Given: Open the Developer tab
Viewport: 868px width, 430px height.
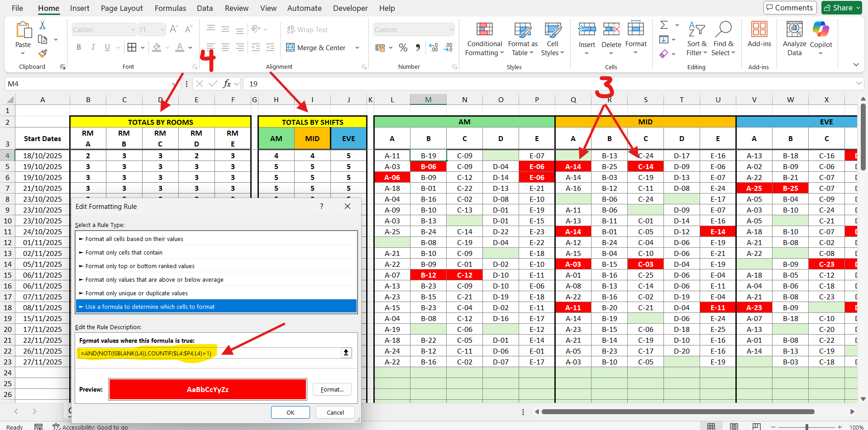Looking at the screenshot, I should coord(350,8).
